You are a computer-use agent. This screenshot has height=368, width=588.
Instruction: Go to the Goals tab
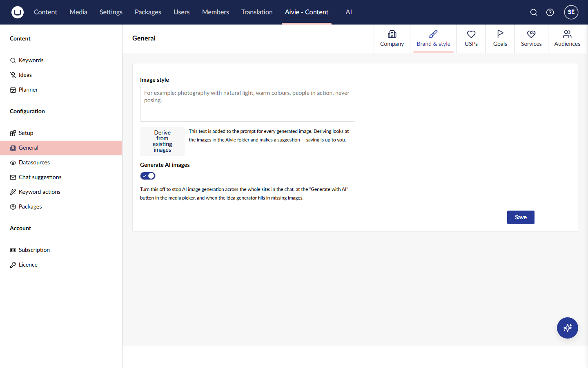[500, 38]
